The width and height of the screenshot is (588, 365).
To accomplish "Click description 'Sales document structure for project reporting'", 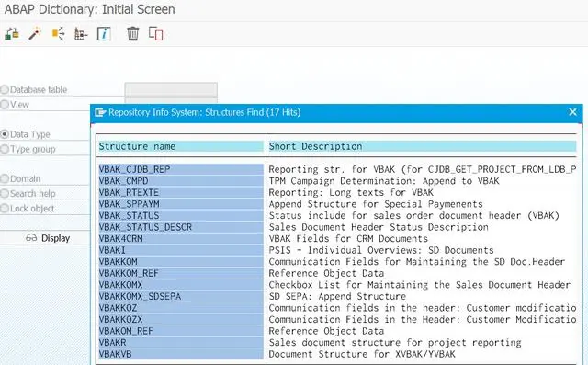I will (395, 343).
